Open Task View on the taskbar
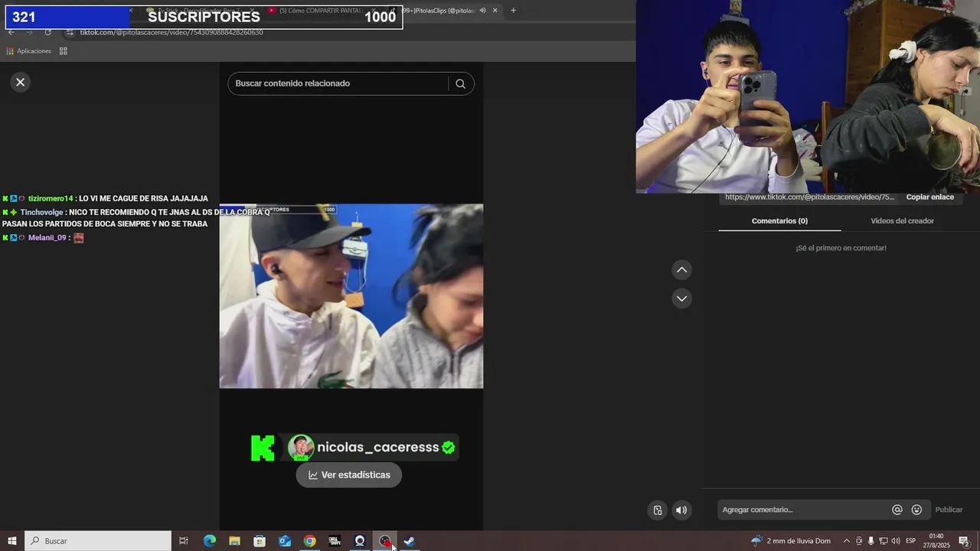Viewport: 980px width, 551px height. (184, 541)
